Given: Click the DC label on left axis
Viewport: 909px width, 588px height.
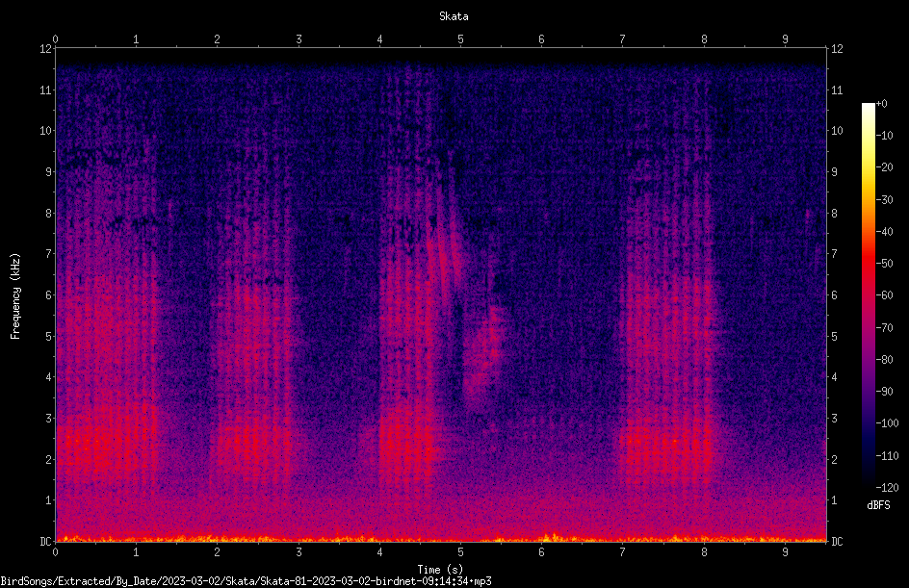Looking at the screenshot, I should (46, 541).
